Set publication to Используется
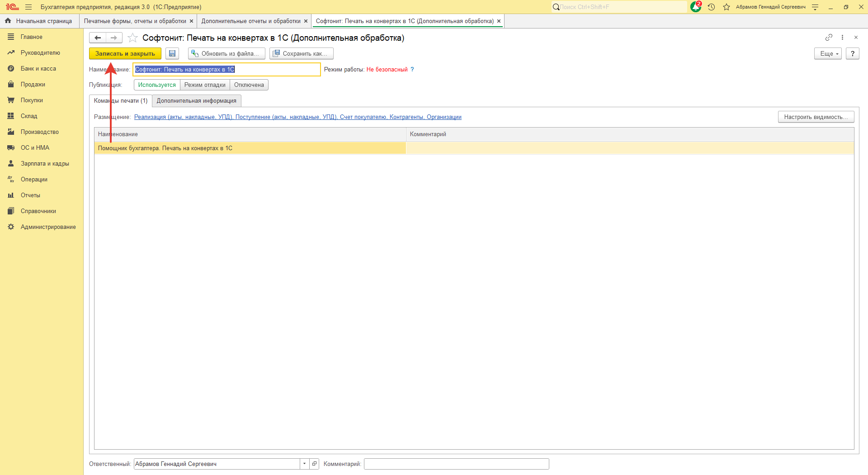This screenshot has height=475, width=868. (x=157, y=85)
